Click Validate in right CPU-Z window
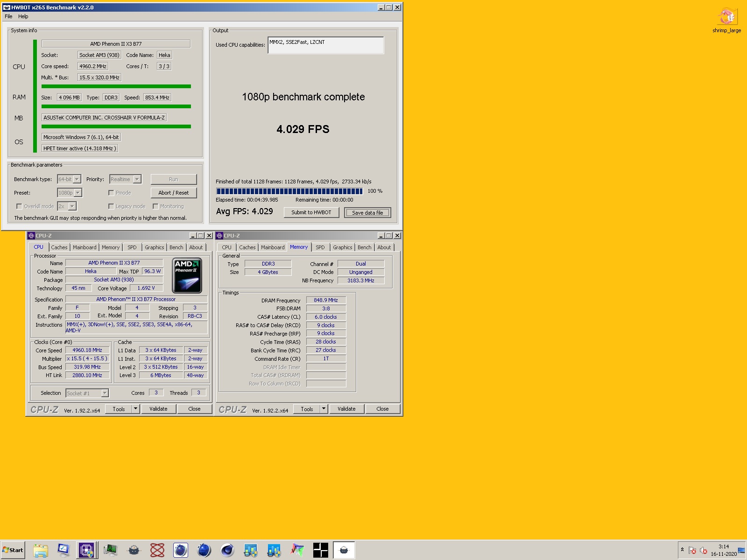 (346, 409)
